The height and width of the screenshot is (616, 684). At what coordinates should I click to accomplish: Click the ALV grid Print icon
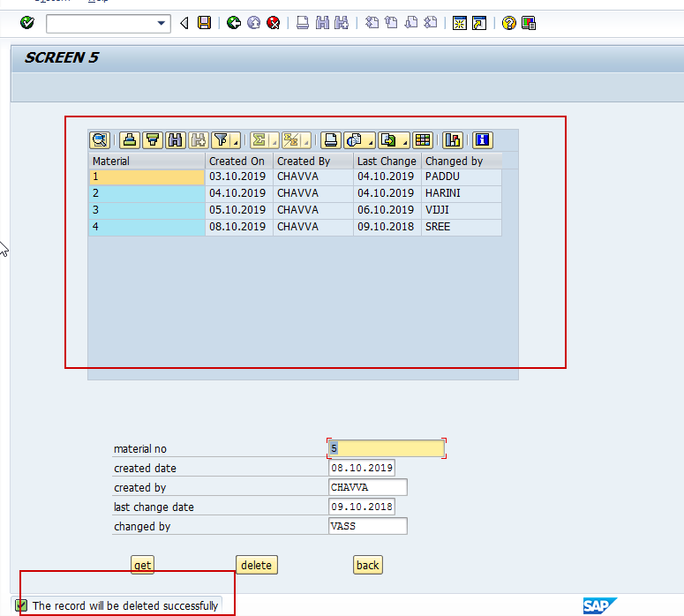point(331,140)
